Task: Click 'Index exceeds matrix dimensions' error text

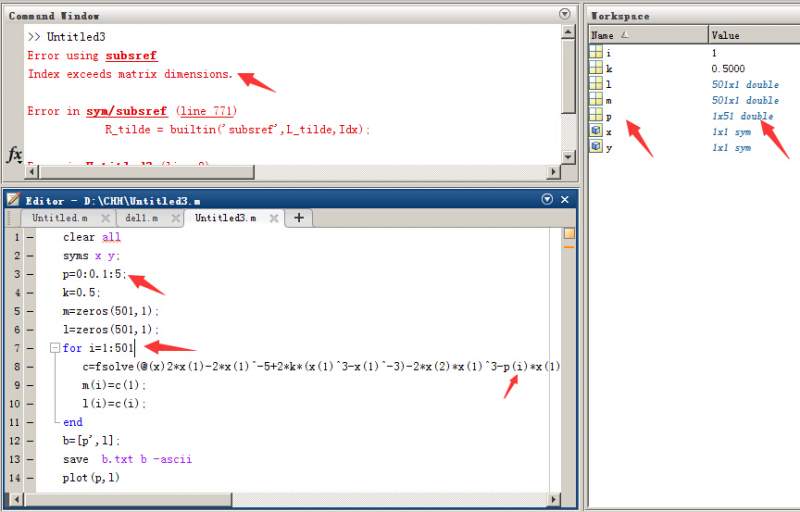Action: click(x=130, y=74)
